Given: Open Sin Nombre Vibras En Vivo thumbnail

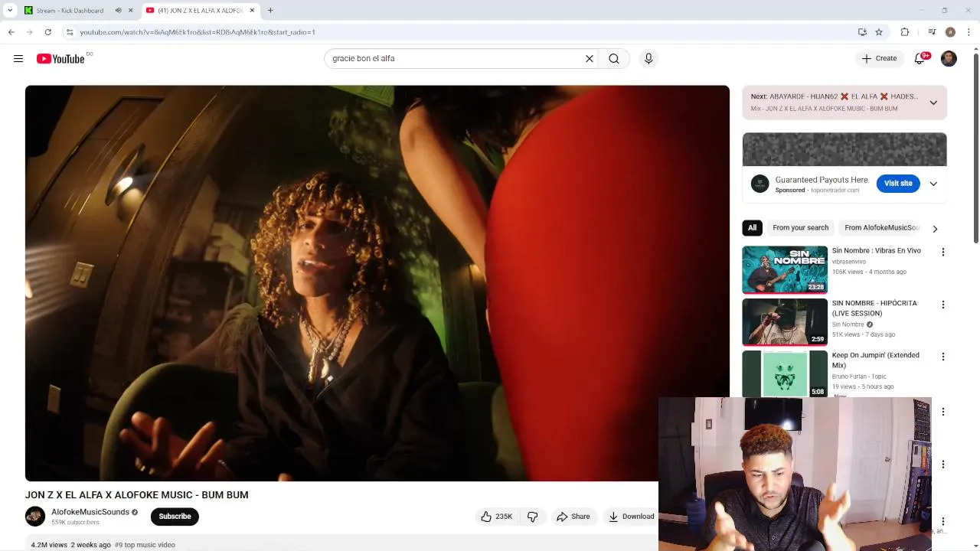Looking at the screenshot, I should pyautogui.click(x=785, y=269).
